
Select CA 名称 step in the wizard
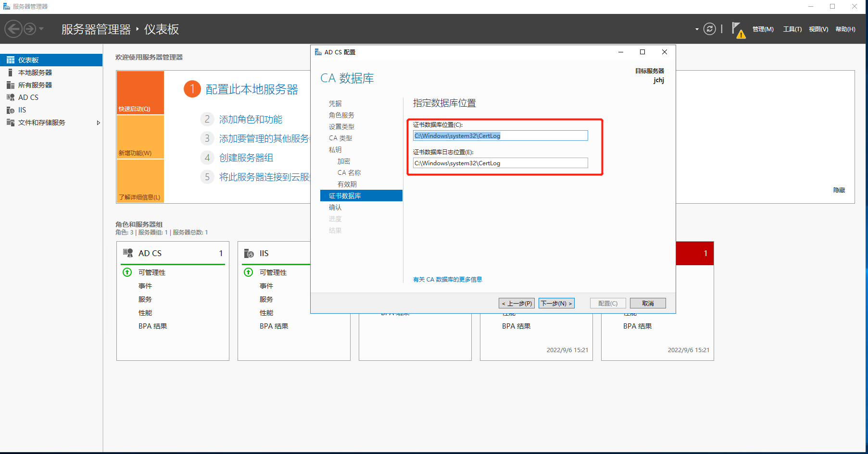coord(349,173)
